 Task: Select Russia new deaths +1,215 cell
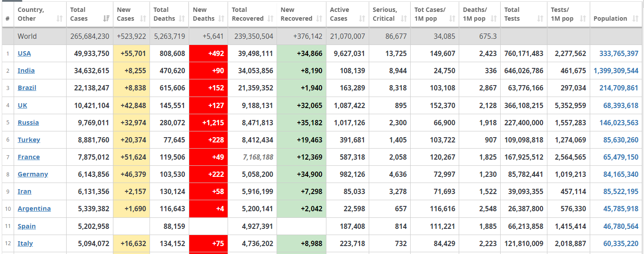(x=208, y=123)
